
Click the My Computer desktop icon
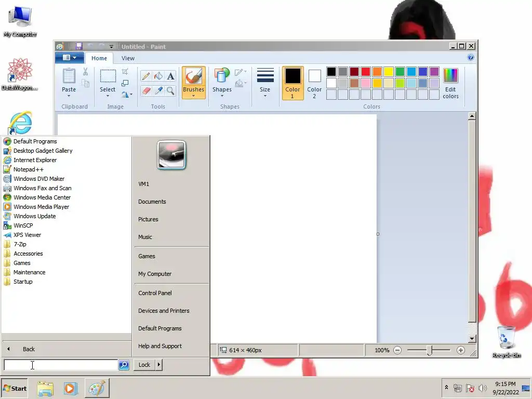(x=20, y=21)
